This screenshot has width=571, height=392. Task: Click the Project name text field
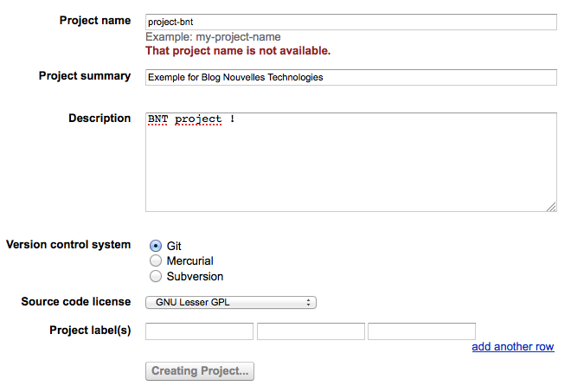point(350,22)
